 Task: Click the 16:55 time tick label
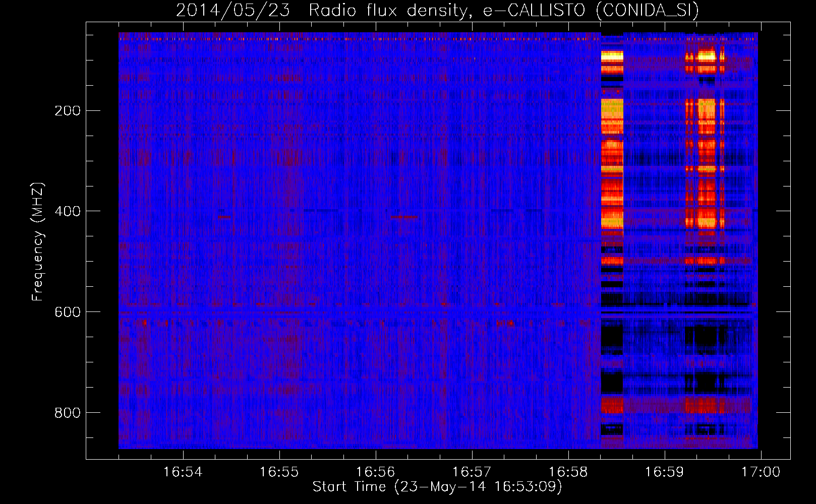tap(279, 472)
